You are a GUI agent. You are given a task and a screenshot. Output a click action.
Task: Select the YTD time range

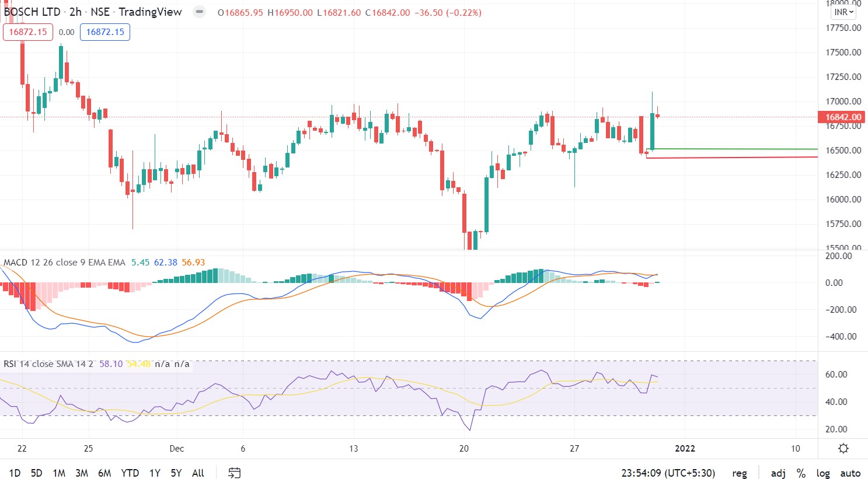click(x=130, y=473)
